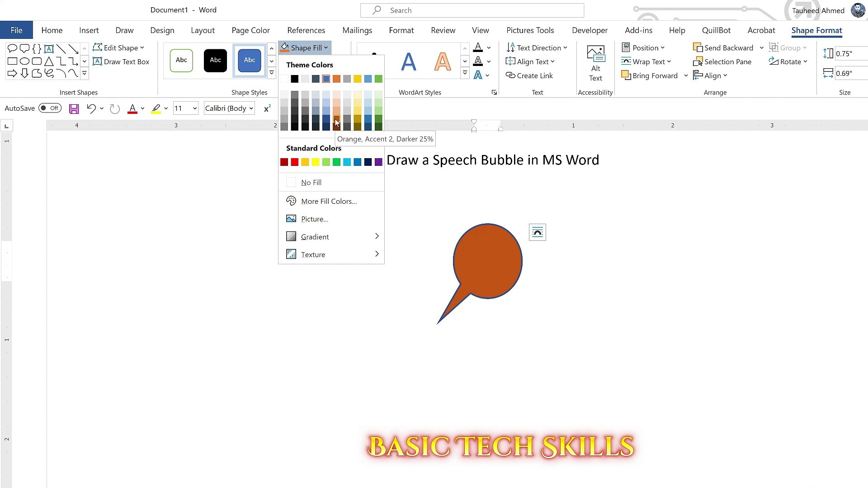
Task: Select the No Fill option
Action: [311, 183]
